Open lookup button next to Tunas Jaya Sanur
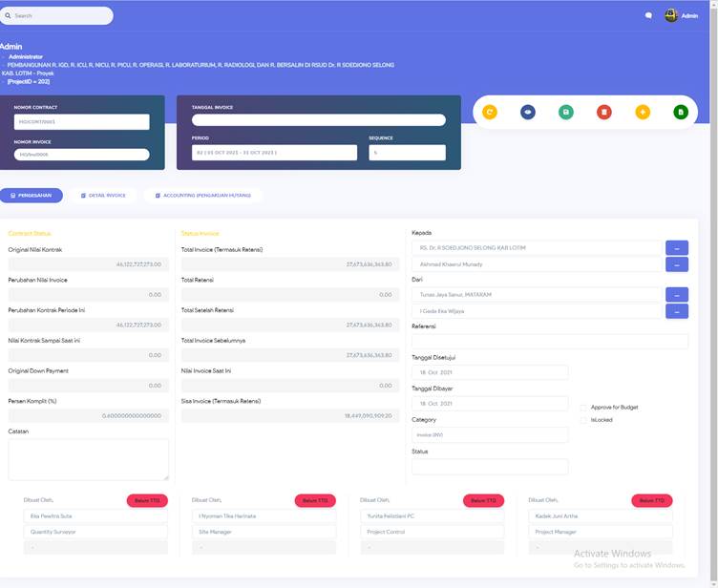718x588 pixels. pyautogui.click(x=676, y=294)
